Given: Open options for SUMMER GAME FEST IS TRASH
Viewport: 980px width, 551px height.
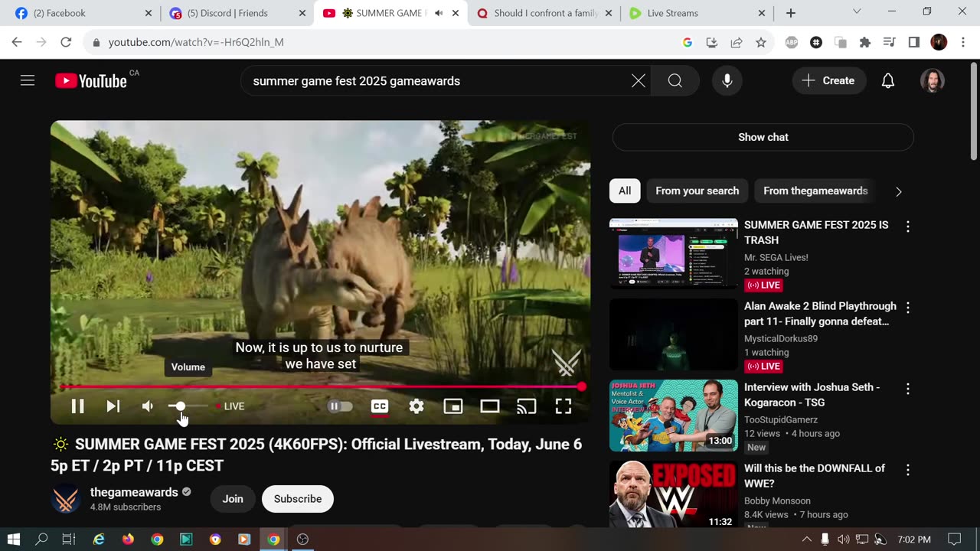Looking at the screenshot, I should (908, 227).
